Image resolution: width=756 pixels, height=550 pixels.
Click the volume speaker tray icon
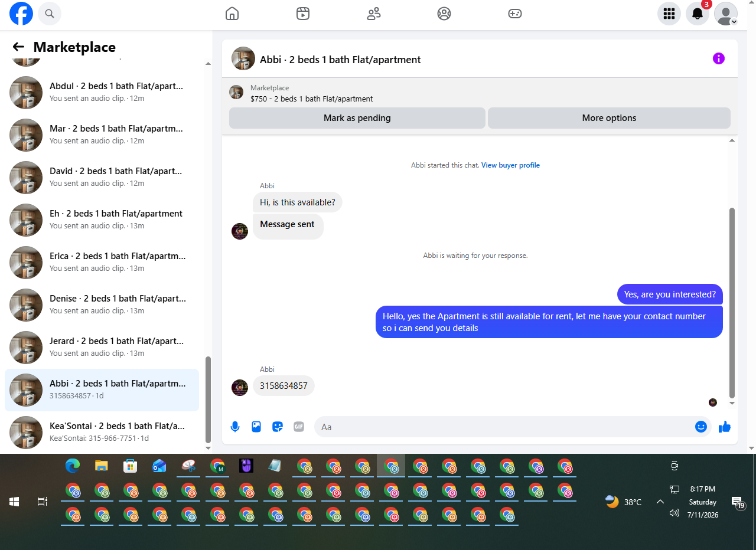point(674,513)
